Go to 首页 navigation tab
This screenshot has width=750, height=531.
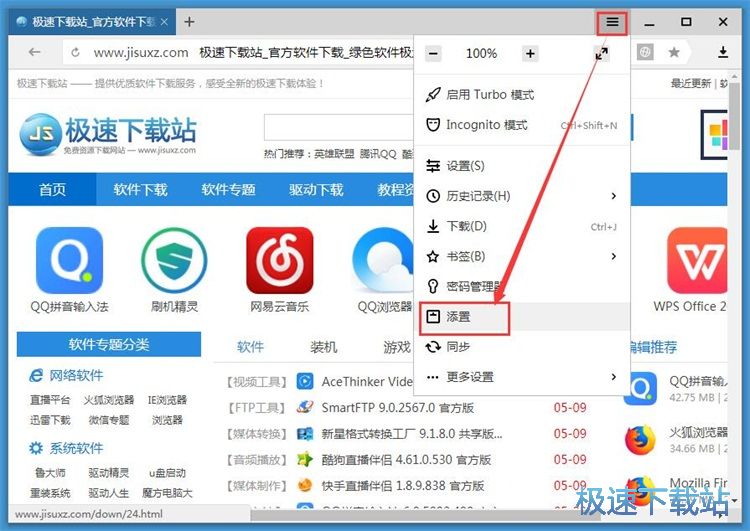(x=52, y=189)
